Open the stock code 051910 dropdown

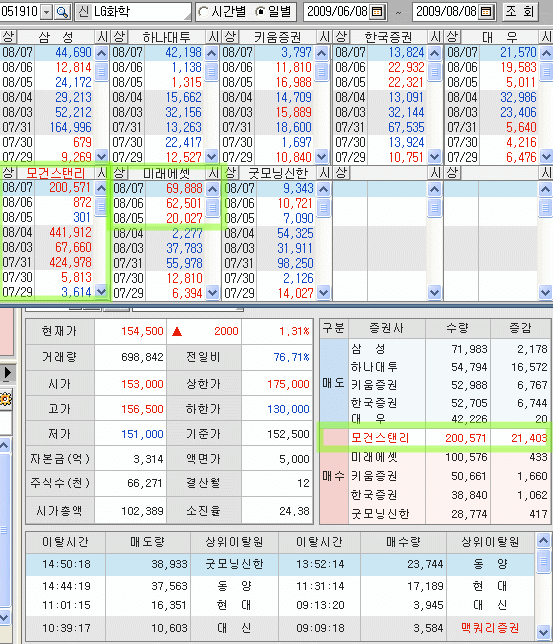coord(47,12)
